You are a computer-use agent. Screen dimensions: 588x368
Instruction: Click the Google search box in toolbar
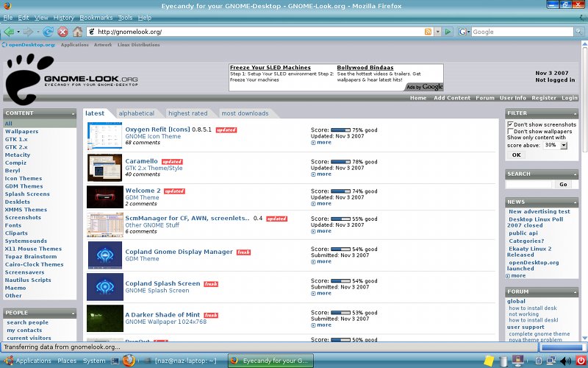(523, 32)
